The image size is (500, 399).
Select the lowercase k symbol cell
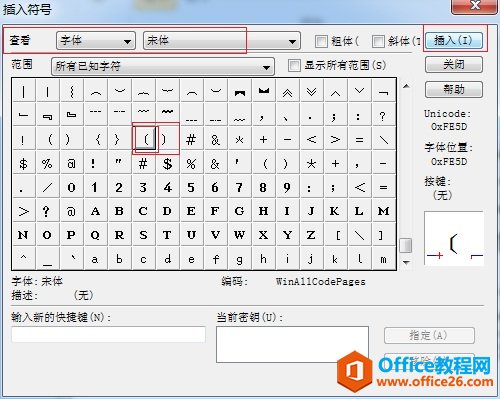(x=335, y=258)
